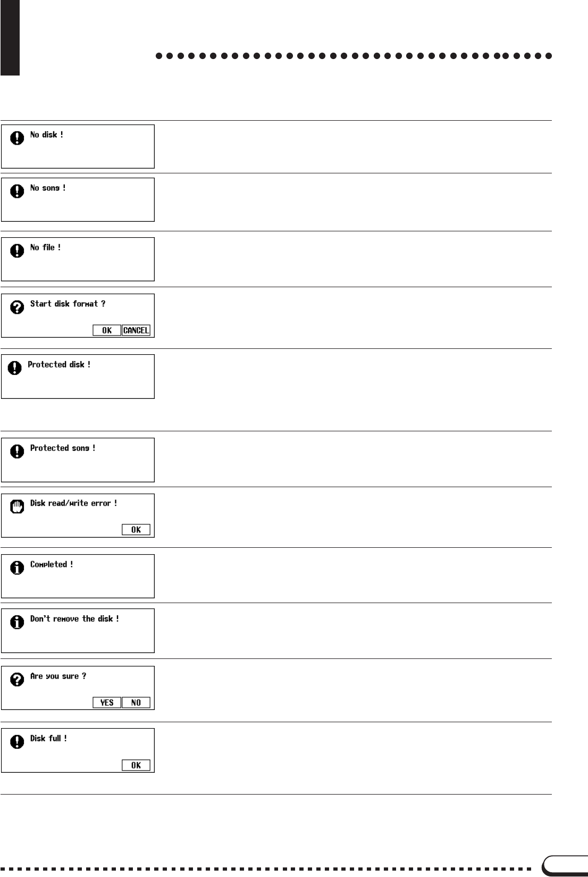588x877 pixels.
Task: Choose YES in the Are you sure dialog
Action: click(107, 703)
